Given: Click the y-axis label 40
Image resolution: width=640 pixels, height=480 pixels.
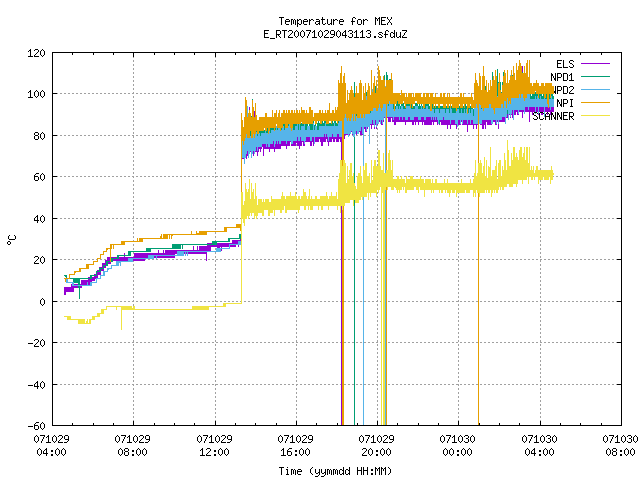Looking at the screenshot, I should (x=39, y=219).
